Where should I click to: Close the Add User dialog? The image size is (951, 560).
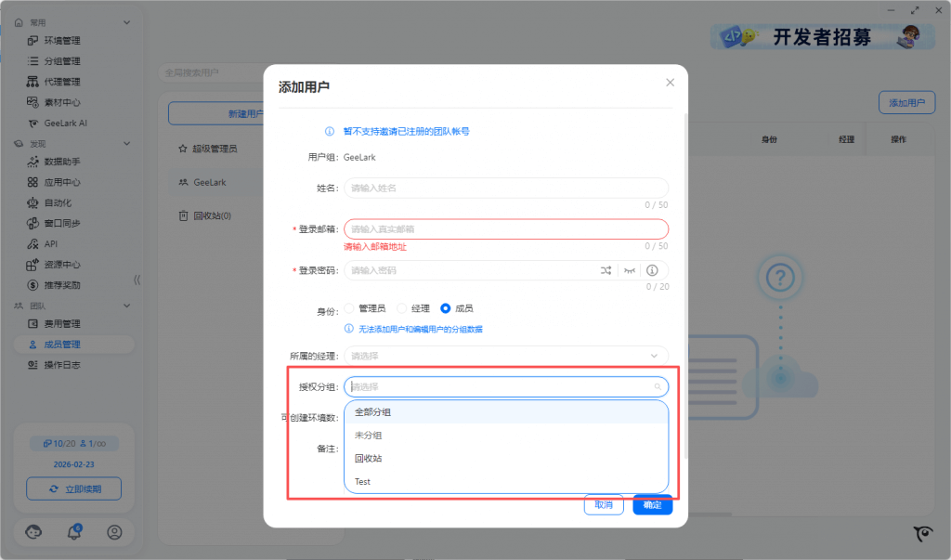(671, 83)
